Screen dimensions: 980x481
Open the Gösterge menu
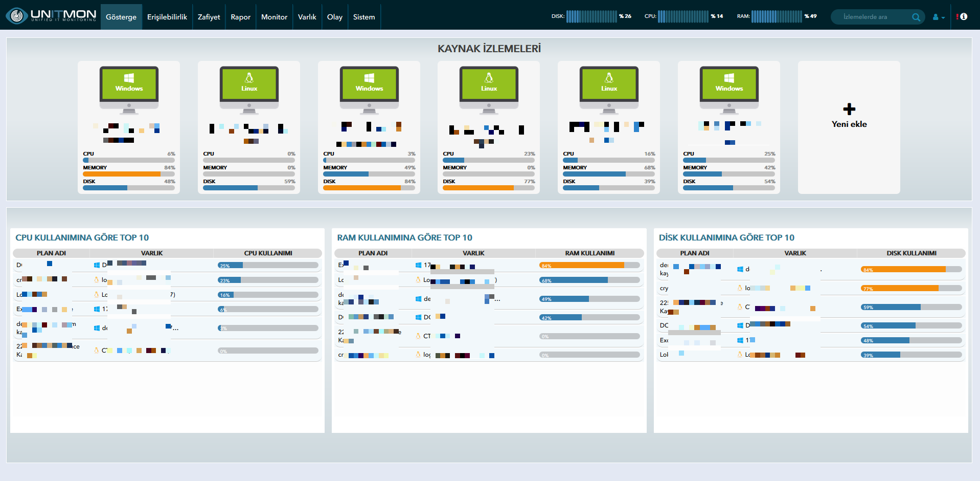coord(121,17)
